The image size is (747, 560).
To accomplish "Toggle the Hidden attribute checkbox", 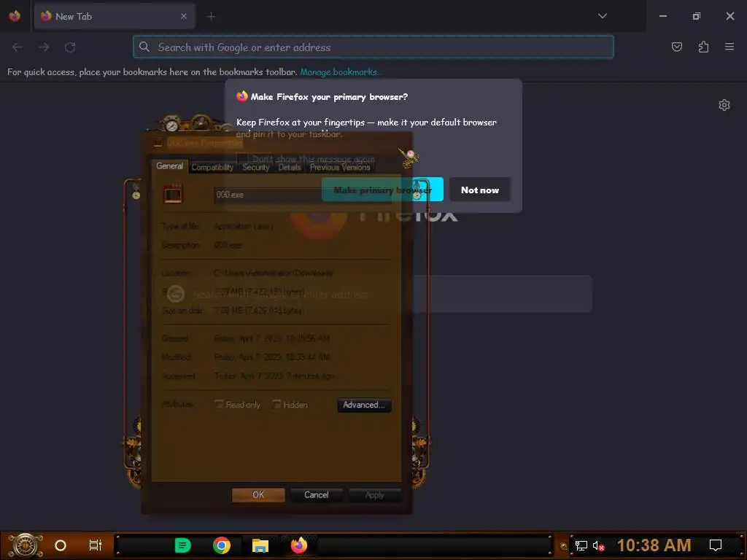I will click(276, 404).
